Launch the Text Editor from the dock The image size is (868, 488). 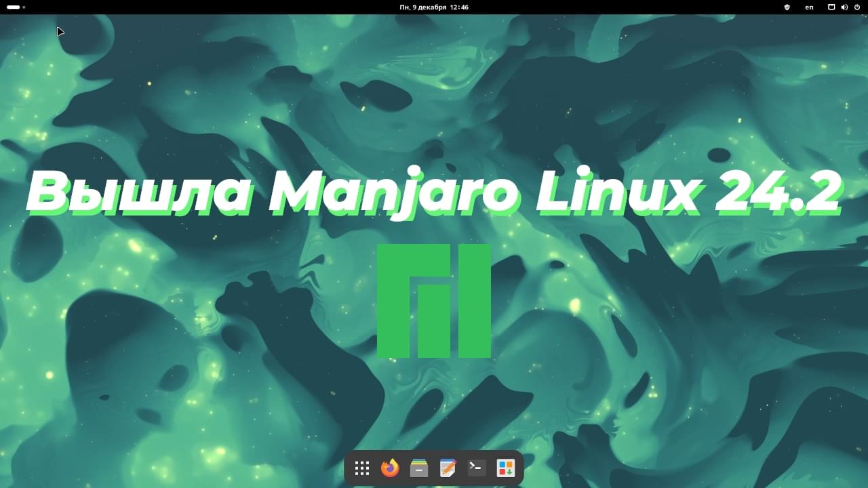pyautogui.click(x=448, y=468)
